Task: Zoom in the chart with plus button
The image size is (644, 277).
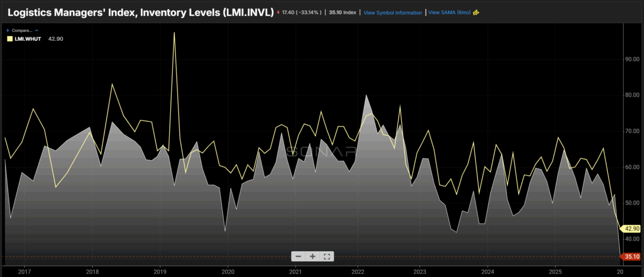Action: [x=312, y=256]
